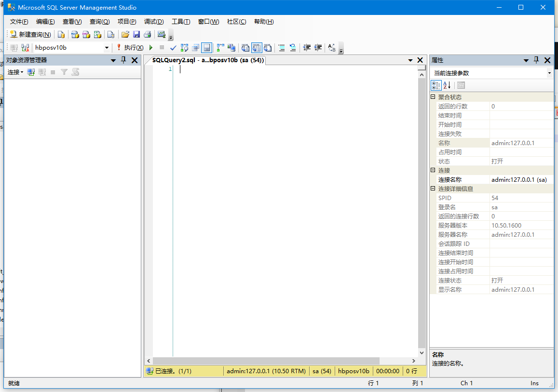Sort Properties alphabetically (A-Z)
Image resolution: width=558 pixels, height=392 pixels.
pos(447,85)
